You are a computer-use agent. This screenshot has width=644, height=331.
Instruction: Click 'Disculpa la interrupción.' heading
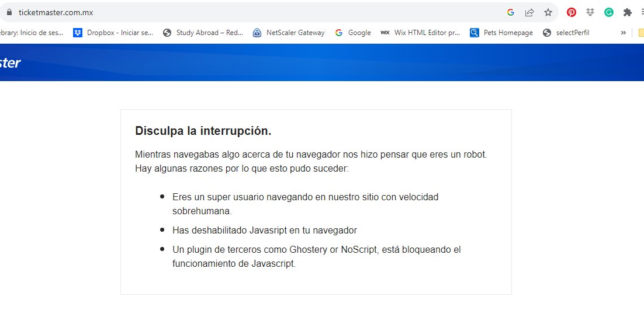(x=203, y=131)
